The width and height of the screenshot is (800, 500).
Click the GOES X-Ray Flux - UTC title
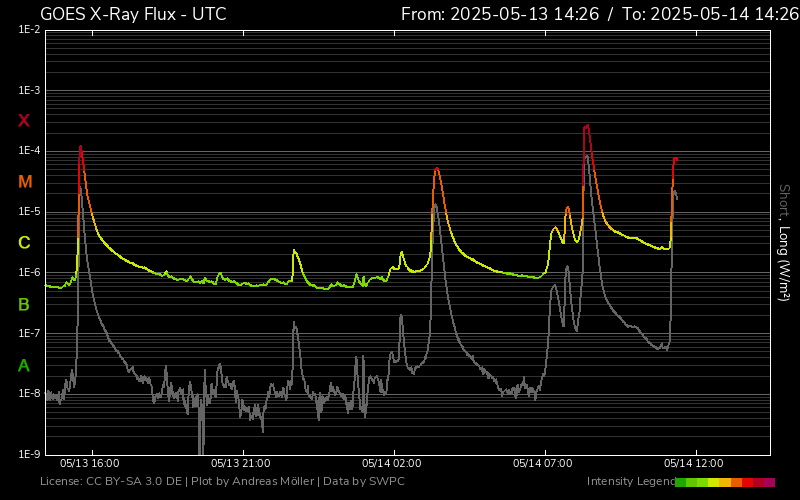(x=133, y=14)
